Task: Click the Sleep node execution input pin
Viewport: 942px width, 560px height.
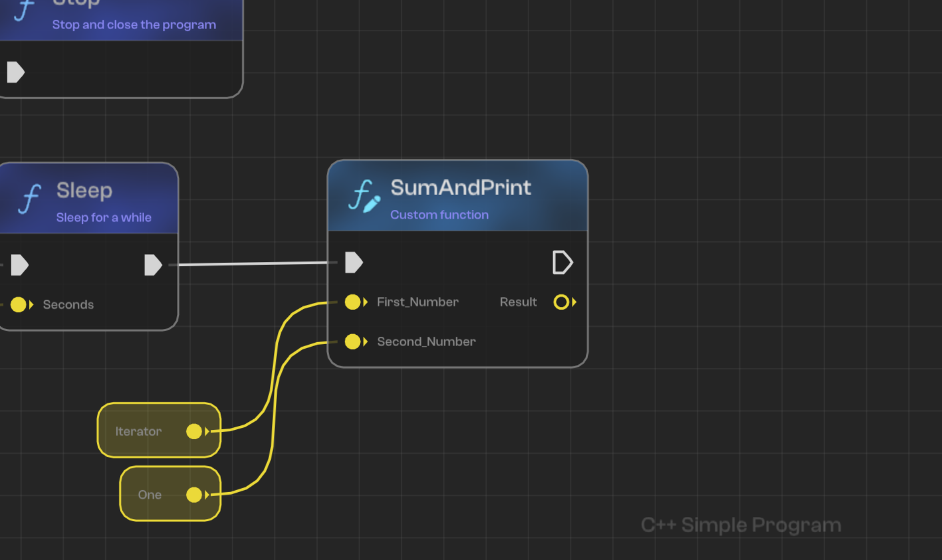Action: coord(20,265)
